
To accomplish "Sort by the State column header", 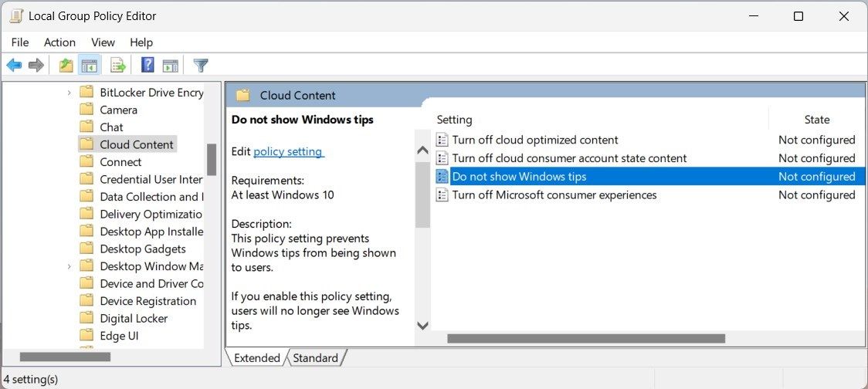I will pos(816,120).
